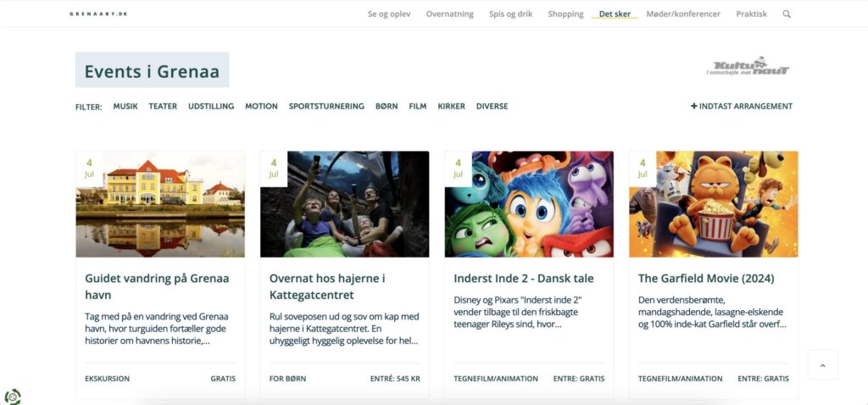
Task: Click the Garfield description text
Action: [712, 313]
